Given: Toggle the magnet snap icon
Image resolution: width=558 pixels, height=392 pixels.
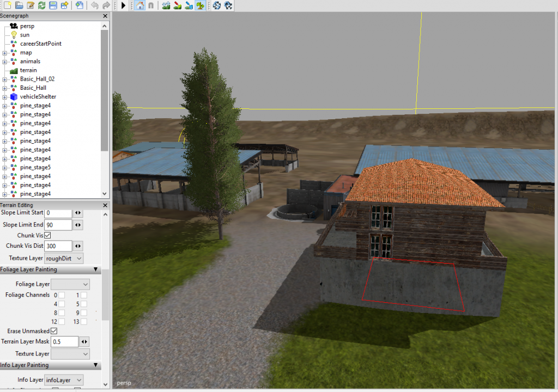Looking at the screenshot, I should pyautogui.click(x=151, y=5).
